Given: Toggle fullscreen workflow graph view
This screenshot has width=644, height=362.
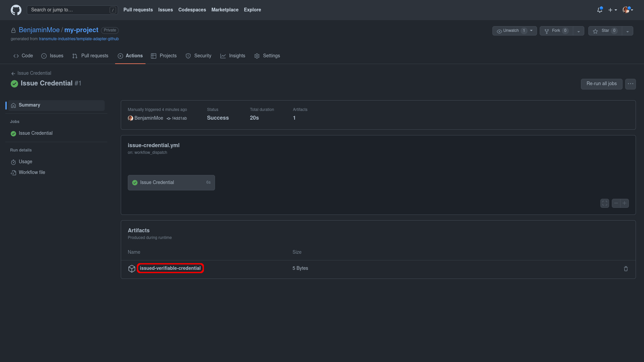Looking at the screenshot, I should coord(604,203).
